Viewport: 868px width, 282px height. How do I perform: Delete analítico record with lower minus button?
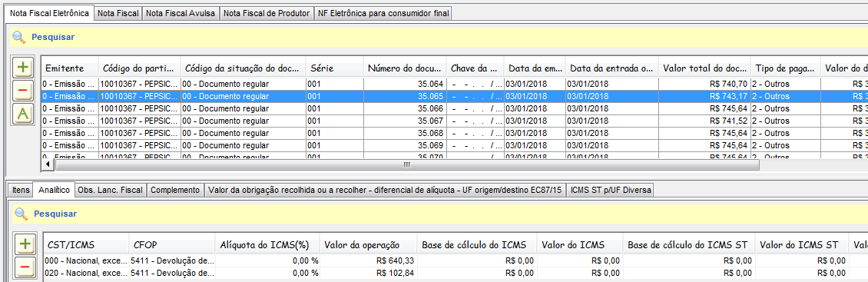[24, 267]
